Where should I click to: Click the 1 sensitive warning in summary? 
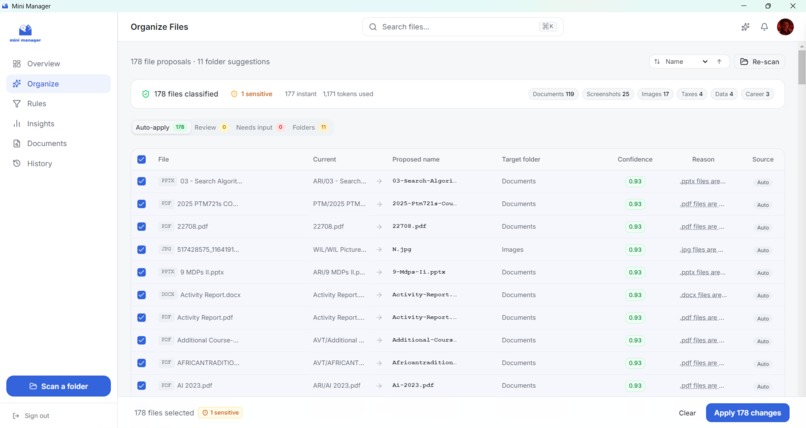[251, 94]
